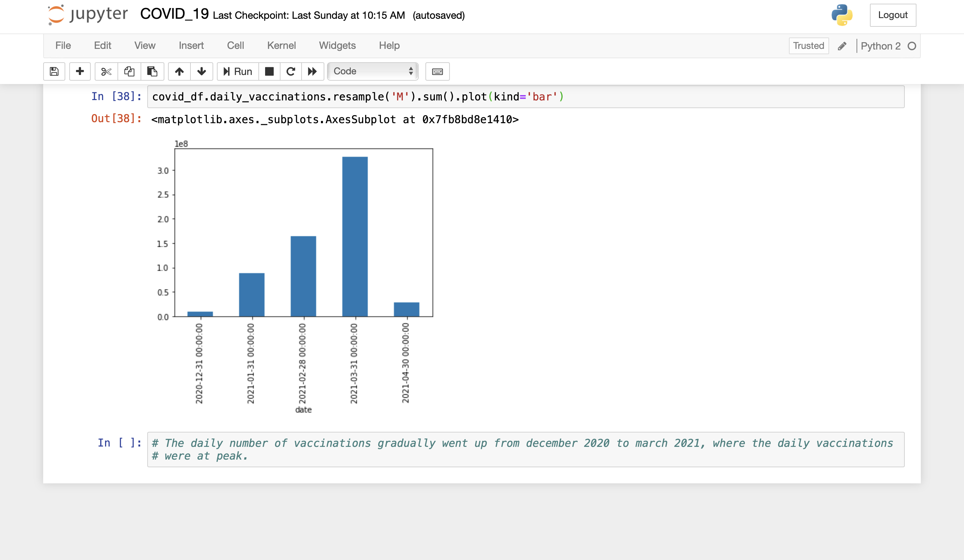Click the Python logo icon
The height and width of the screenshot is (560, 964).
pos(841,15)
